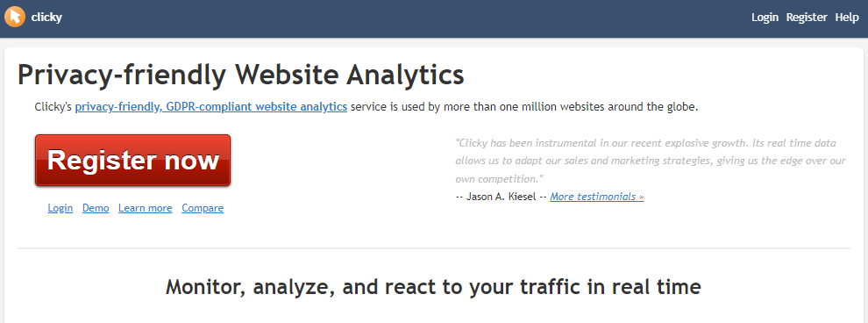Open the Compare link
This screenshot has width=868, height=323.
click(203, 208)
